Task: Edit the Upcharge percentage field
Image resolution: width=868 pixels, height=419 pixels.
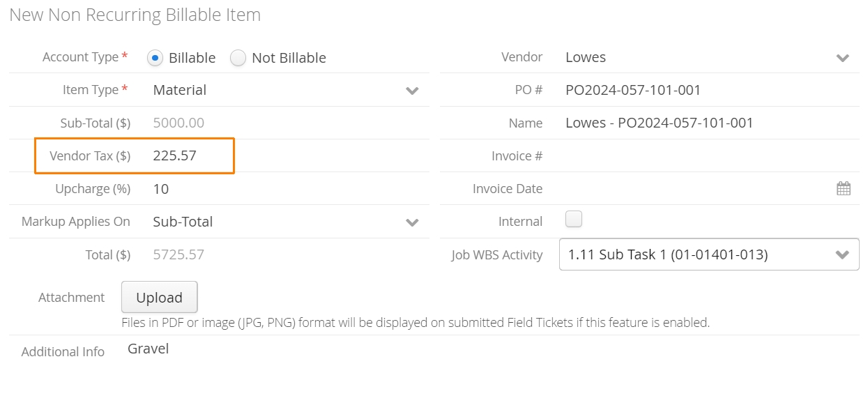Action: tap(287, 188)
